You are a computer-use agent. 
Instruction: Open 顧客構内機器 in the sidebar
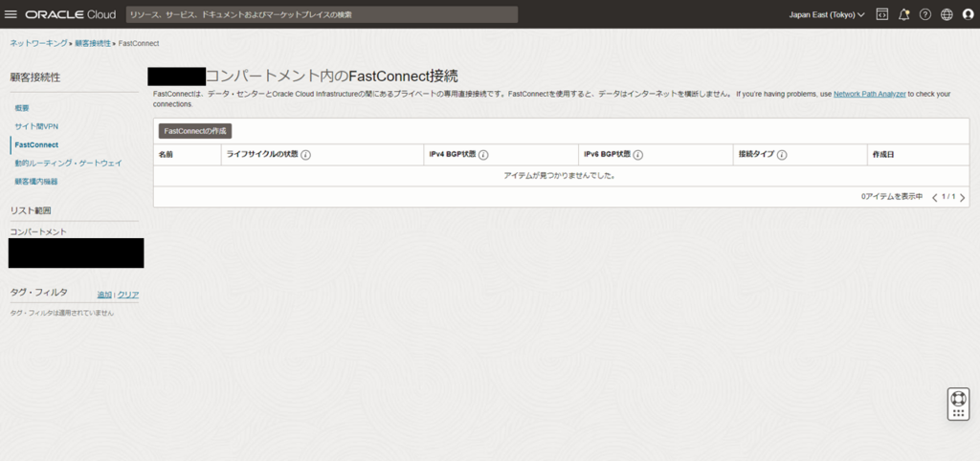36,181
